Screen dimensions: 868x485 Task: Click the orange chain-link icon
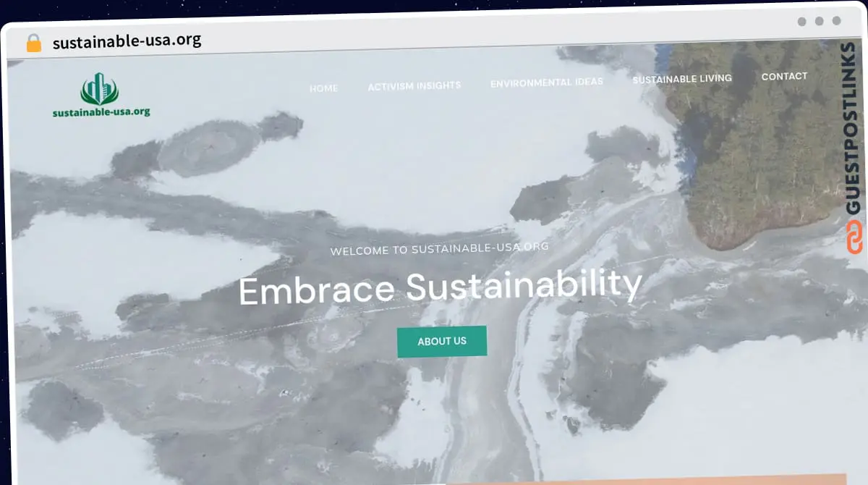click(854, 237)
